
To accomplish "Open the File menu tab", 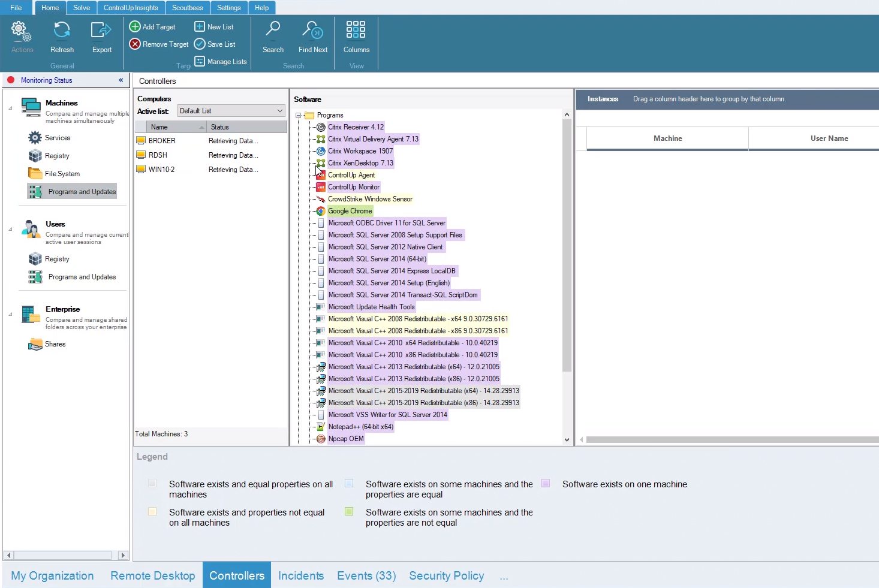I will (16, 8).
